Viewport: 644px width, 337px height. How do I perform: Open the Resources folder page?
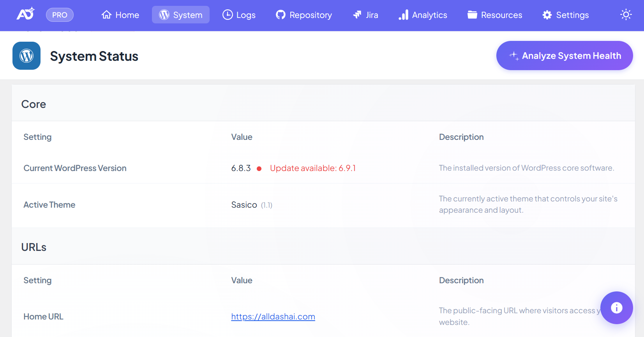(x=495, y=15)
